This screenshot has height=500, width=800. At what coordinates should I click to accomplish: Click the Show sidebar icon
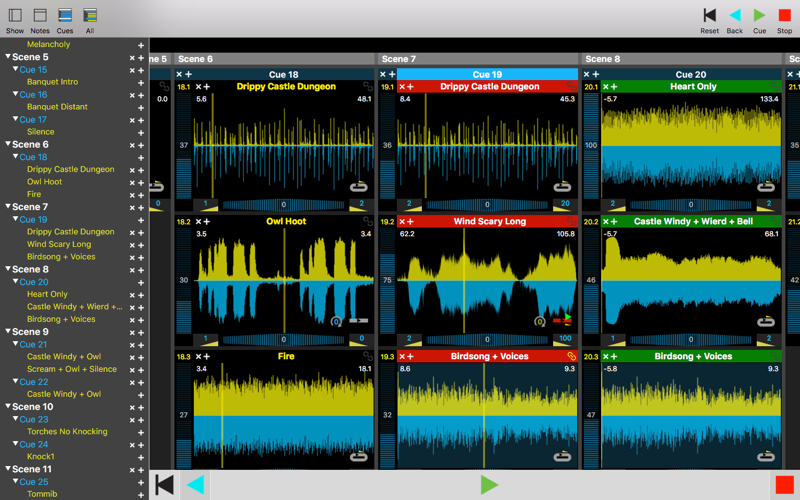(15, 15)
